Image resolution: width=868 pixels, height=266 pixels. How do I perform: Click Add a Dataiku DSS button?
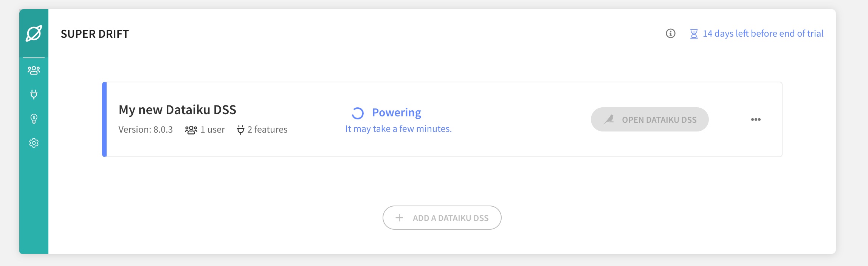[442, 218]
